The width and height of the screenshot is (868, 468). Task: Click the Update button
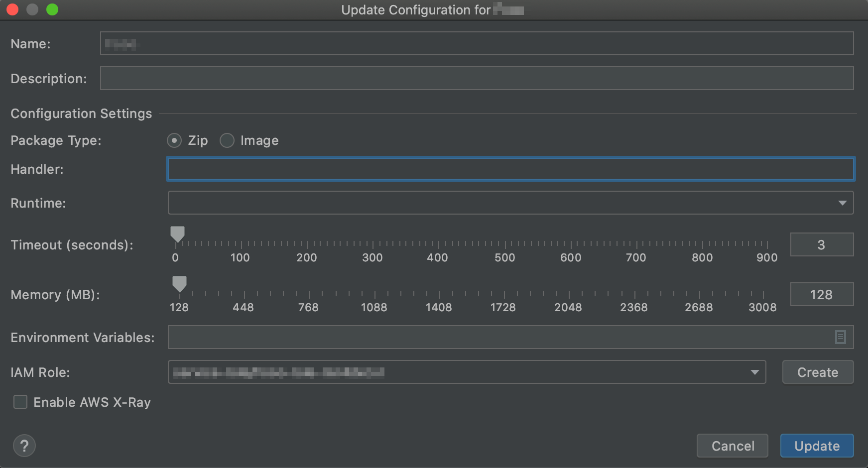click(816, 446)
